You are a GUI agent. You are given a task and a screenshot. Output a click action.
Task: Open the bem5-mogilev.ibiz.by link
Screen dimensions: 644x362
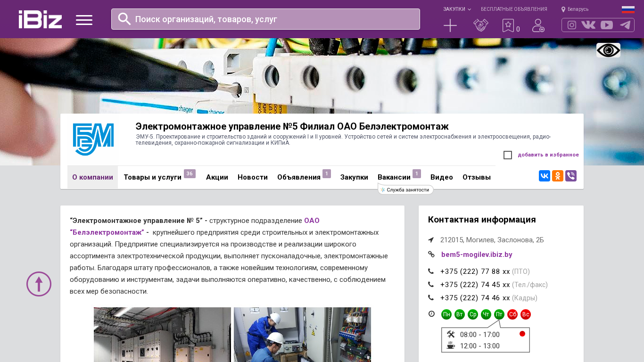click(477, 255)
